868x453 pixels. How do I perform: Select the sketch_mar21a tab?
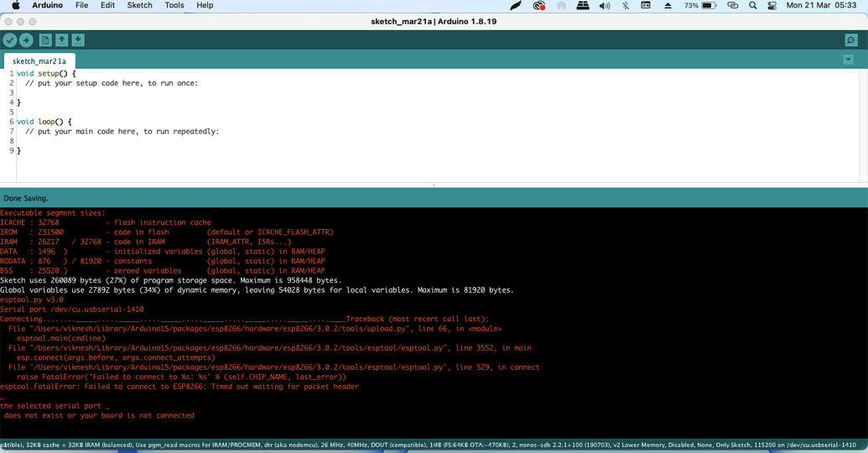(x=39, y=61)
